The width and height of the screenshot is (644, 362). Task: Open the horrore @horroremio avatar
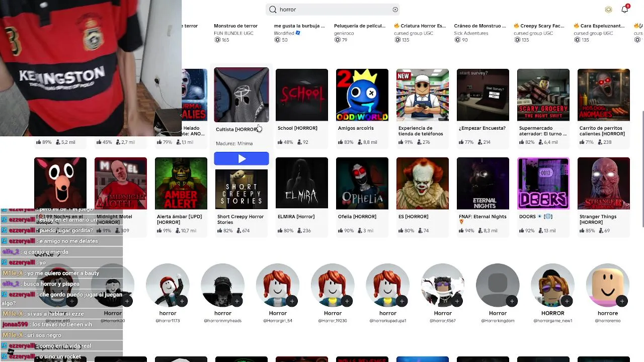pos(608,285)
